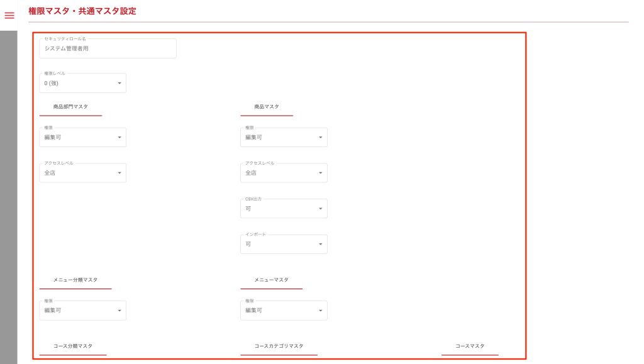Open the CSV出力 dropdown
Screen dimensions: 644x364
(284, 209)
